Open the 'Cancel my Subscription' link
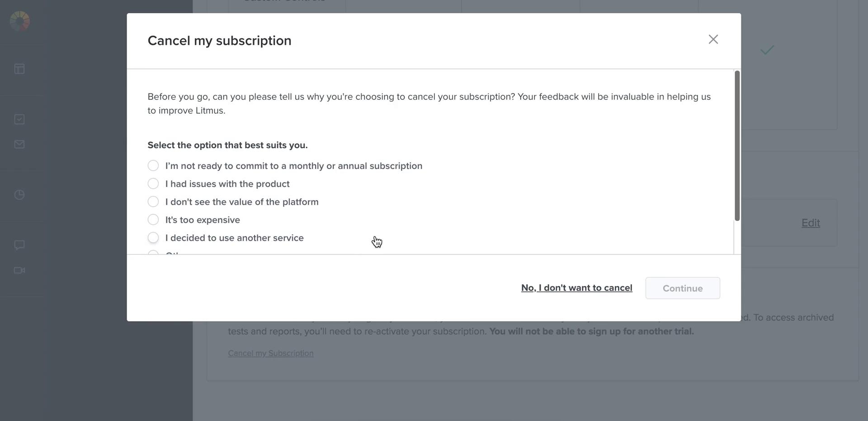 tap(270, 353)
